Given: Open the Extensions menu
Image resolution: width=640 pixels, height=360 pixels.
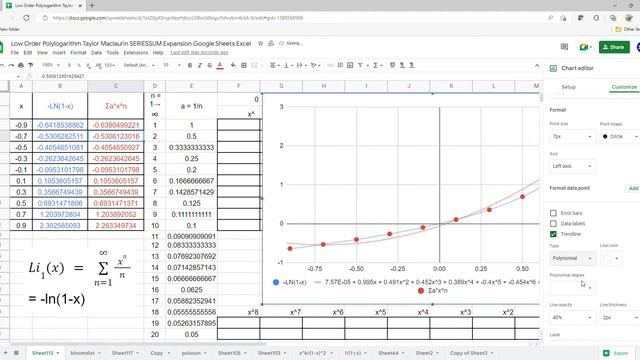Looking at the screenshot, I should pos(136,53).
